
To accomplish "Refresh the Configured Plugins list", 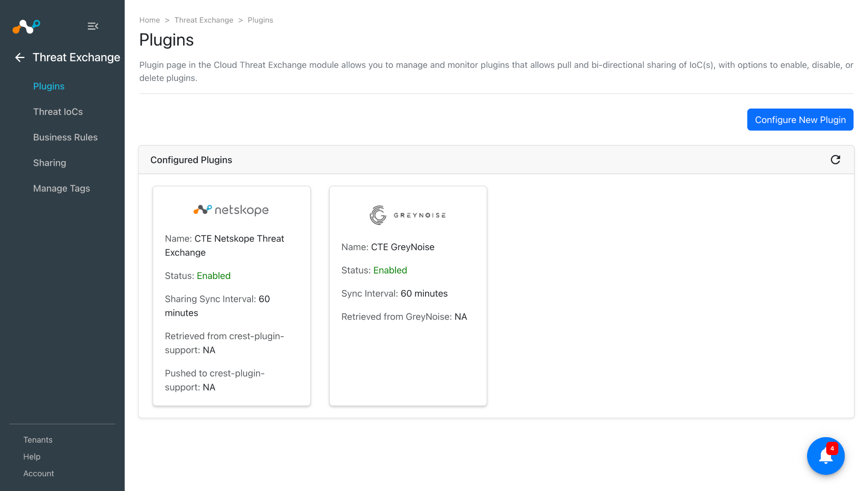I will pos(835,160).
